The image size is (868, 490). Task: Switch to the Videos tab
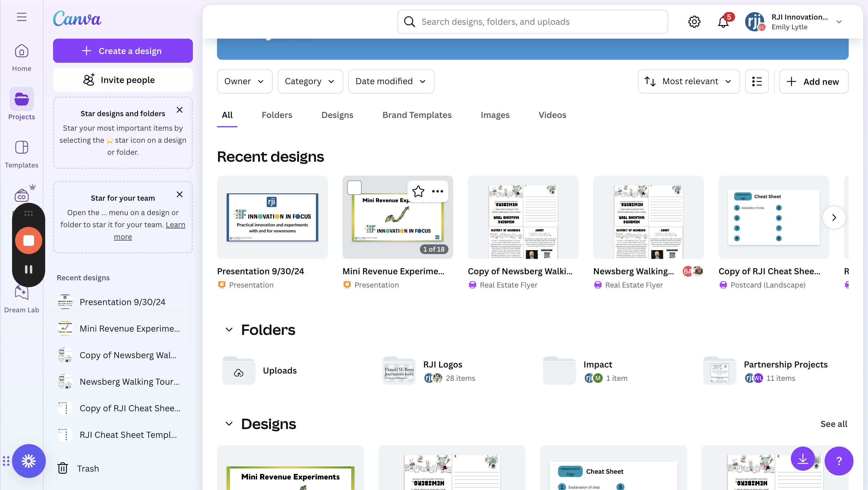[x=552, y=115]
